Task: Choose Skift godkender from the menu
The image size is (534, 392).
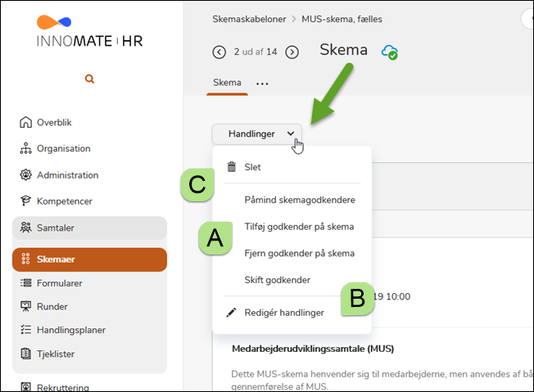Action: pos(277,280)
